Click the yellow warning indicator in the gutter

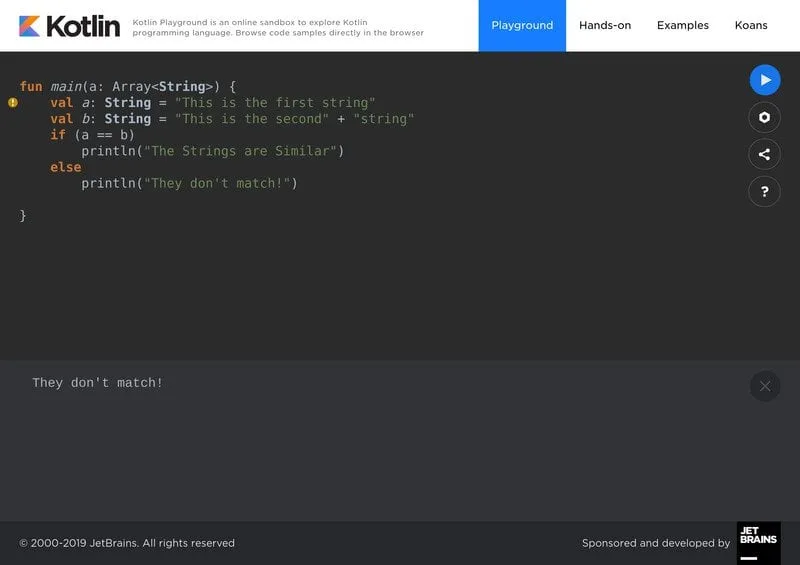(x=13, y=102)
